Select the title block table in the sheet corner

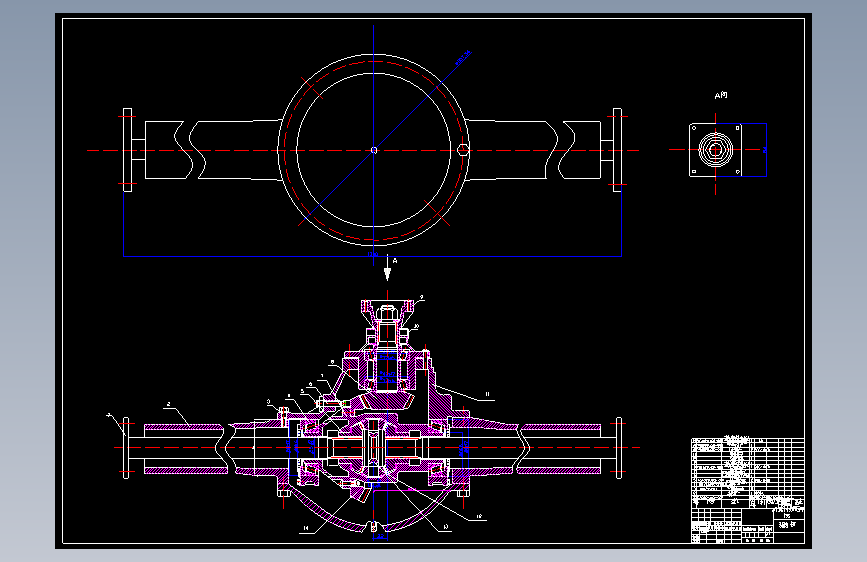(748, 490)
